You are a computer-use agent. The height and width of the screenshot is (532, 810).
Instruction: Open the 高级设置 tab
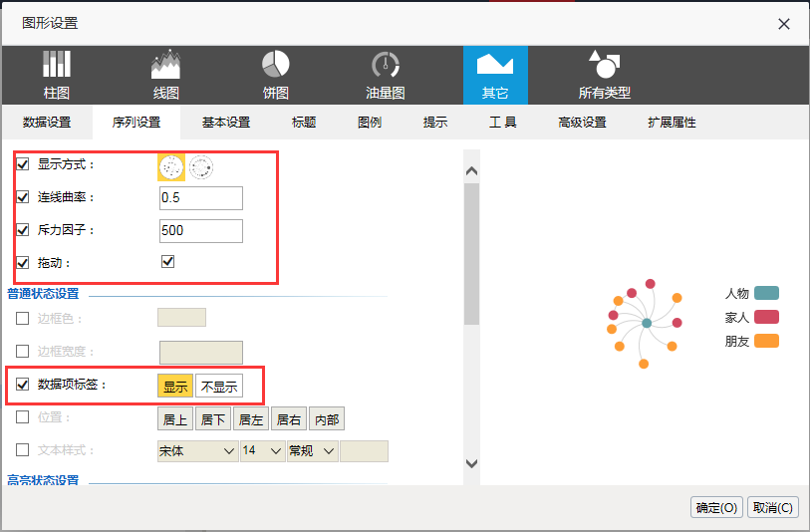pos(582,123)
